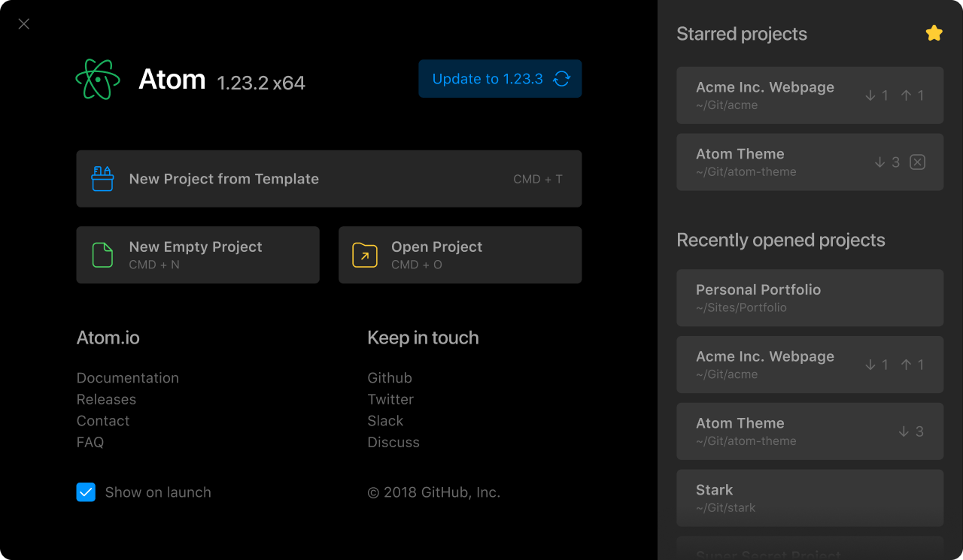Click the up arrow on starred Acme Inc. Webpage
963x560 pixels.
[906, 95]
